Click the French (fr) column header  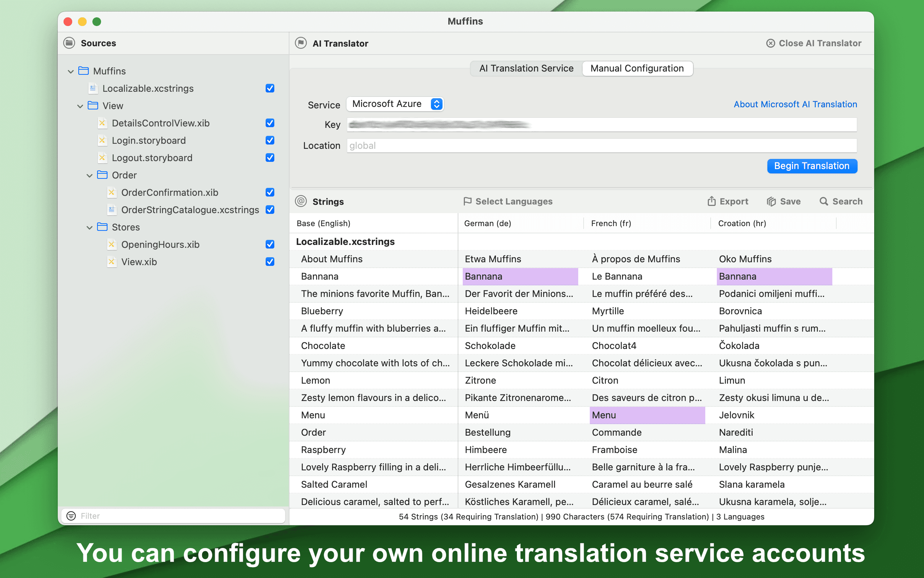coord(647,223)
